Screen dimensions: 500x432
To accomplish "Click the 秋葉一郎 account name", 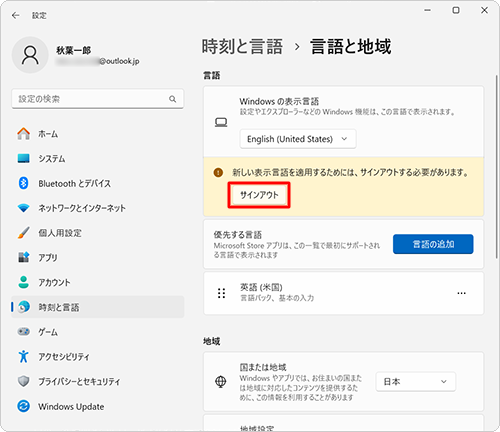I will pos(73,50).
